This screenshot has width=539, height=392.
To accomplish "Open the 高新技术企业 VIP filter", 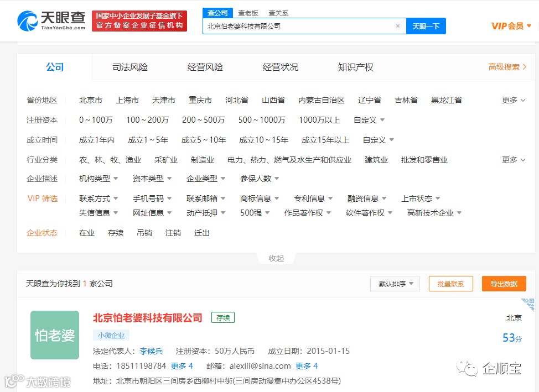I will coord(434,213).
